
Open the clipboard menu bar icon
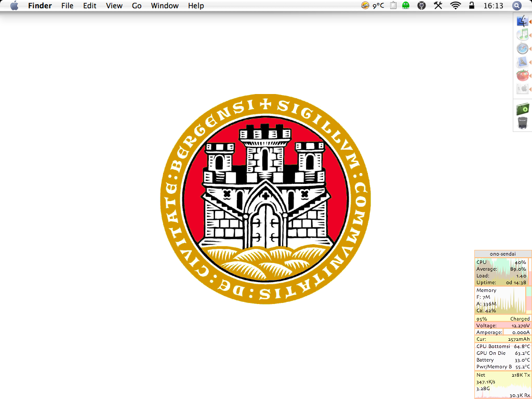(x=393, y=5)
